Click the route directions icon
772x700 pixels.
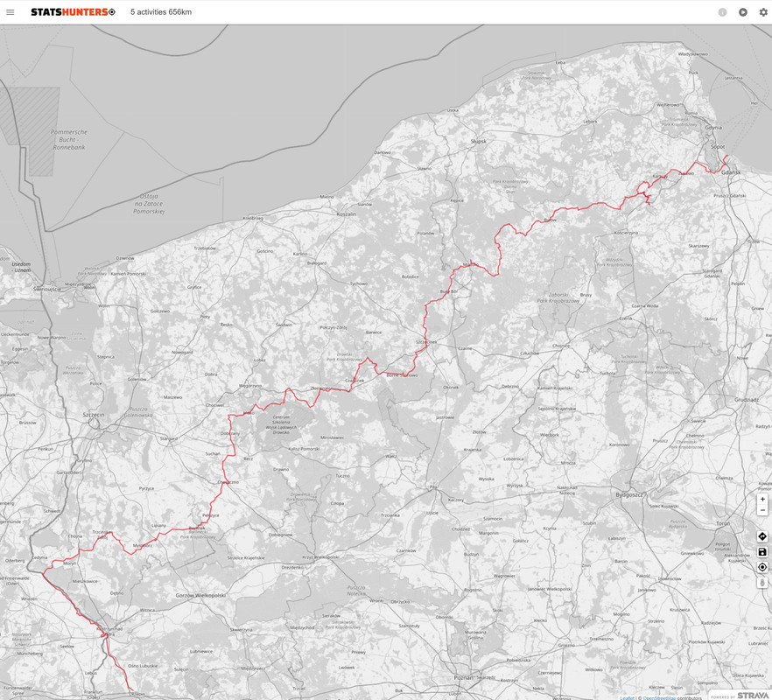(x=762, y=536)
